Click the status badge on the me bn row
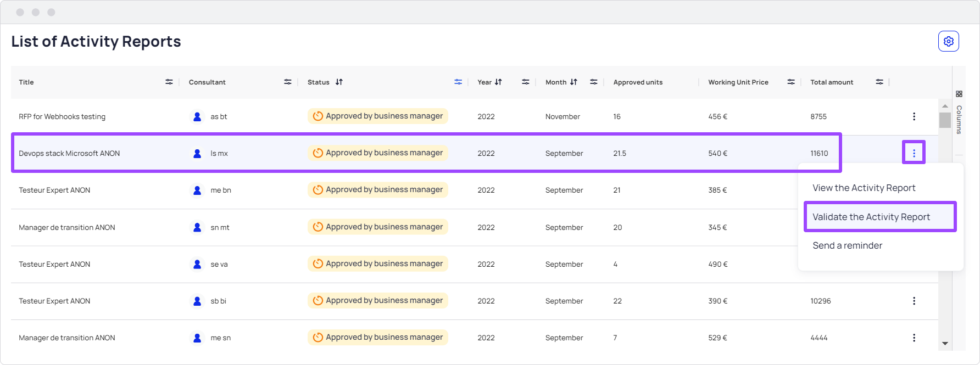Screen dimensions: 980x365 click(x=378, y=189)
